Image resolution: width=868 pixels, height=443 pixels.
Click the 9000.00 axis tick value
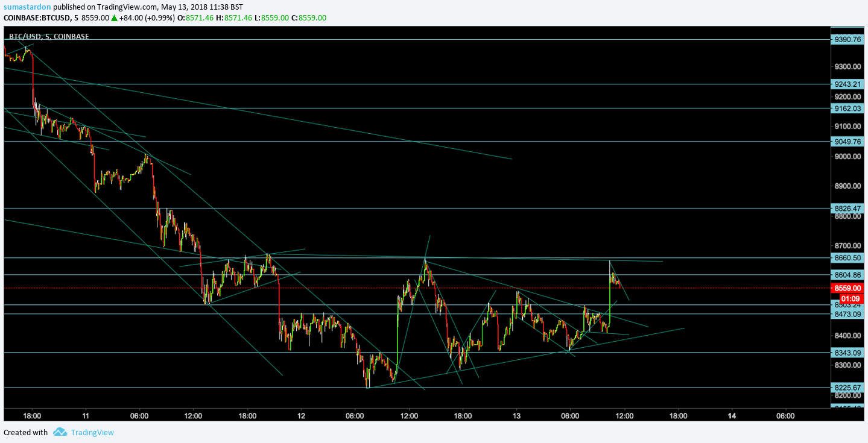click(x=847, y=157)
